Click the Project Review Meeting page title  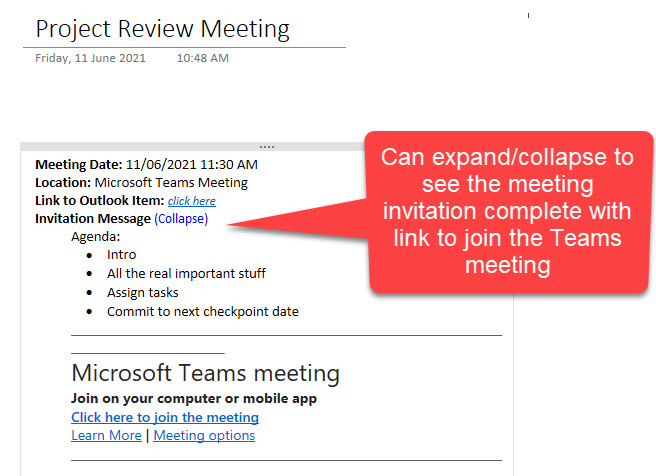162,29
